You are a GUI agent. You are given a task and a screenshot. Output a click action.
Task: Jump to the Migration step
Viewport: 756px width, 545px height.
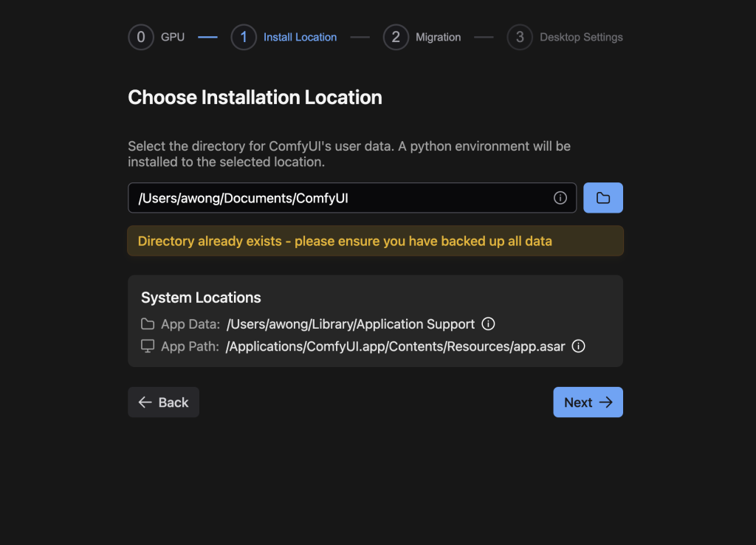[422, 37]
